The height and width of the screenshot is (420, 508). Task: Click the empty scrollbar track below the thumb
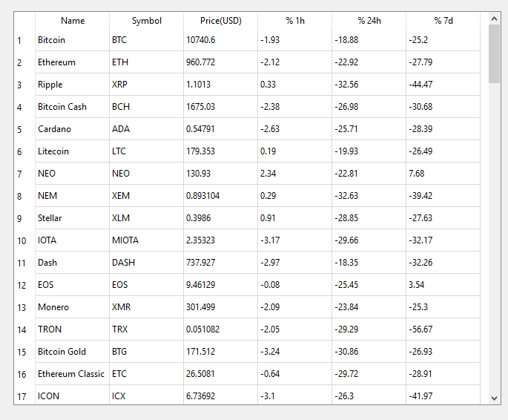[x=494, y=238]
